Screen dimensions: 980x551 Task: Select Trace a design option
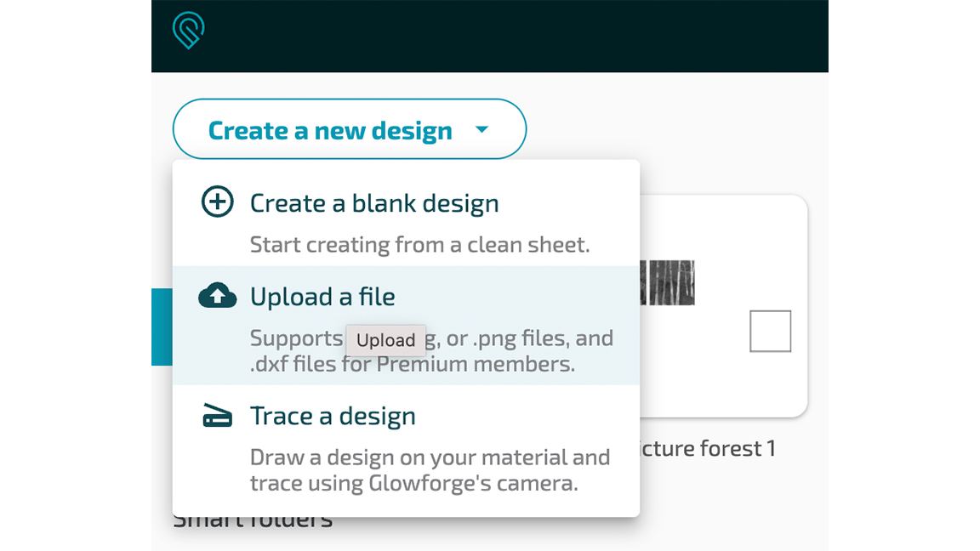click(407, 451)
